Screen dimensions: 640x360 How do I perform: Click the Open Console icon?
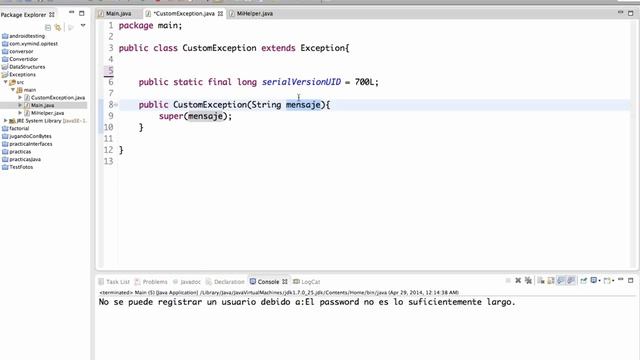[x=607, y=280]
